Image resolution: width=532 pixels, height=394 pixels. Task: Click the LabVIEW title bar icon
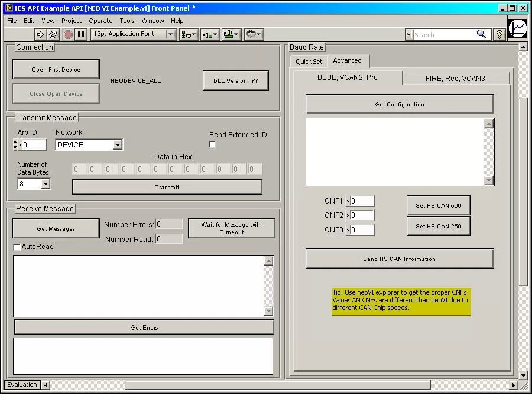[9, 8]
